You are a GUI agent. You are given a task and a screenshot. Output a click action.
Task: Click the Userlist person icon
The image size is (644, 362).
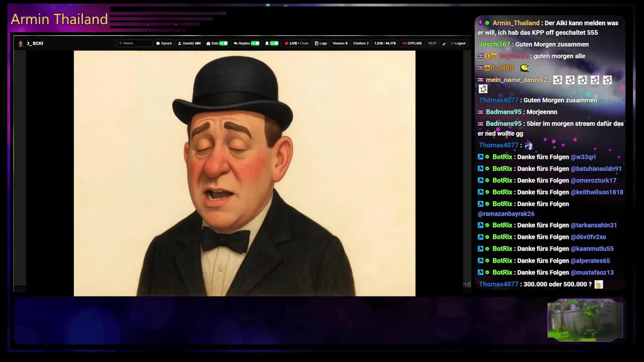180,43
